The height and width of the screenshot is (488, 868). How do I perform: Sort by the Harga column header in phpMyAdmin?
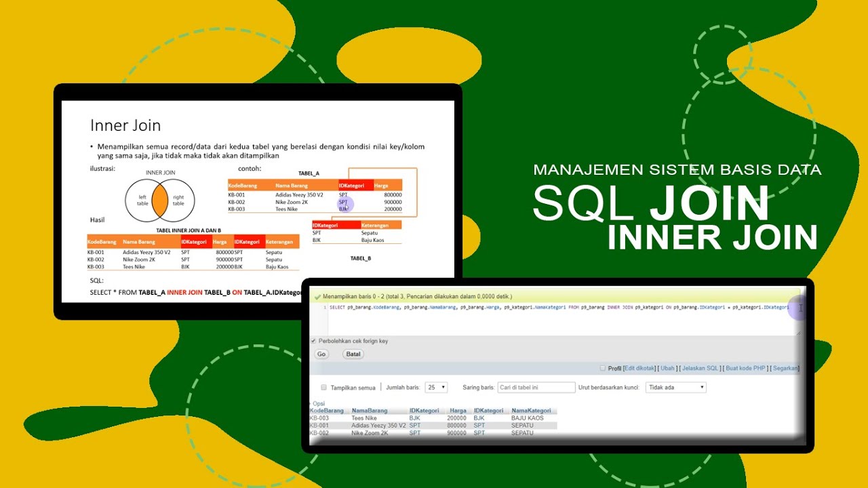pyautogui.click(x=458, y=411)
